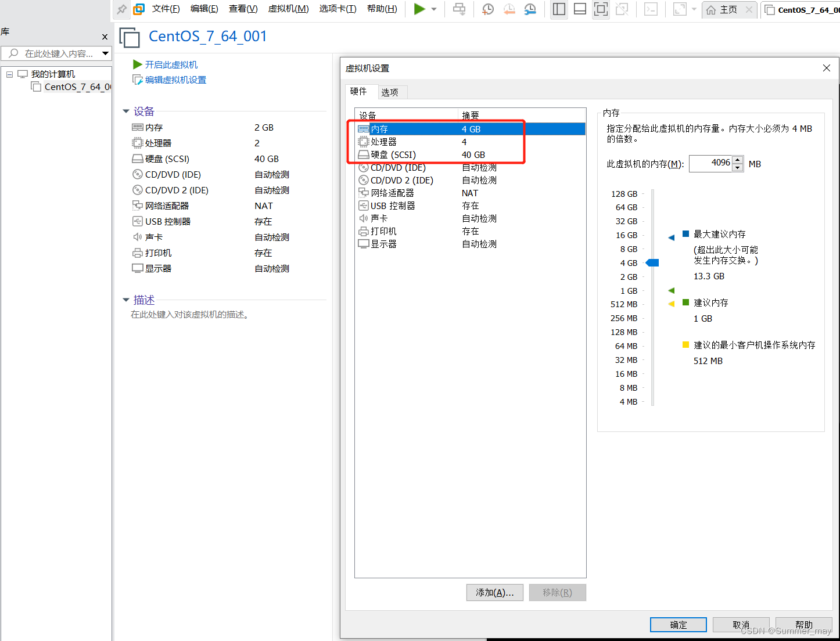Decrease memory with the down stepper arrow
Viewport: 840px width, 641px height.
pos(738,168)
